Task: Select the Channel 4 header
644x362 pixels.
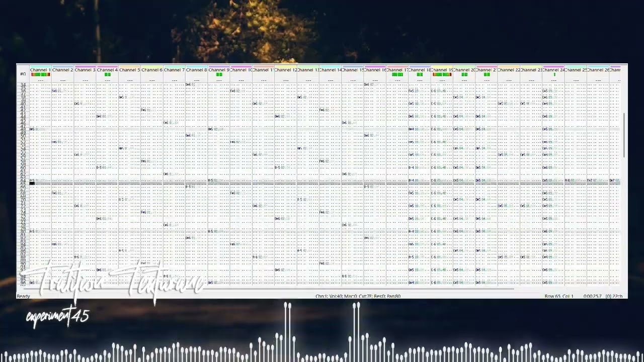Action: point(107,70)
